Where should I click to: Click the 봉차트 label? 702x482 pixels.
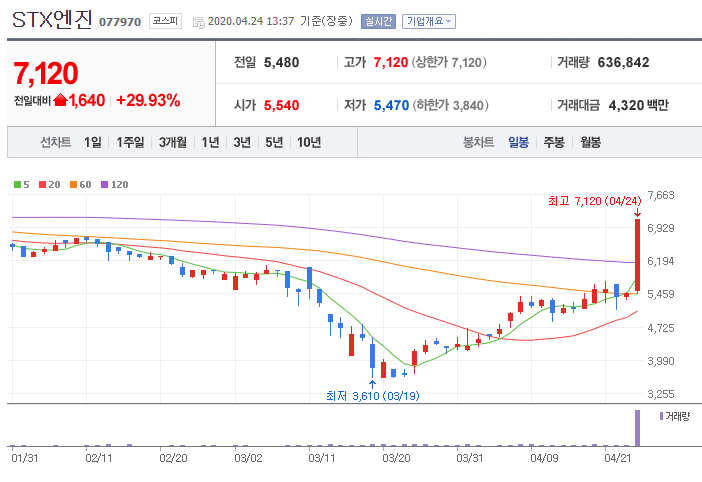(x=478, y=142)
